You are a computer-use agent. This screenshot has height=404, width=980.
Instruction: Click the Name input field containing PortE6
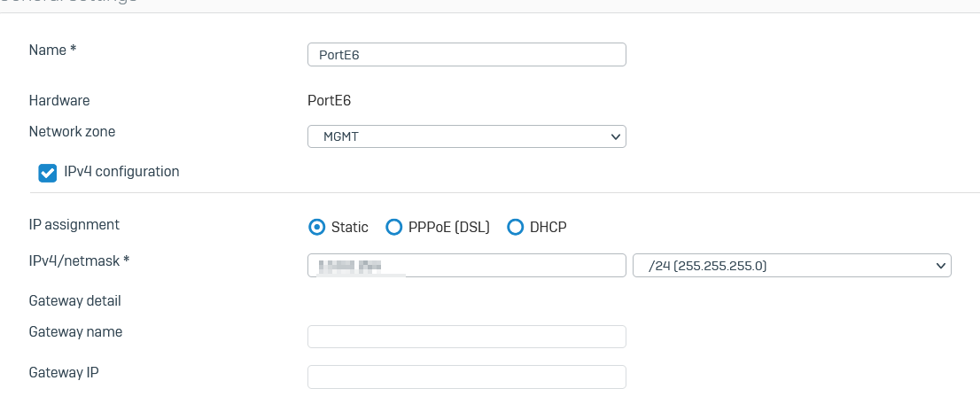coord(466,54)
